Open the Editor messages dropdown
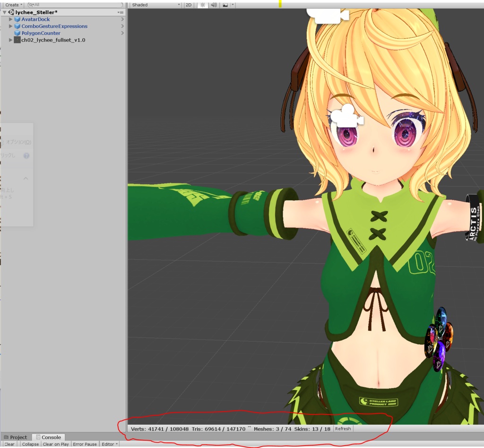Screen dimensions: 484x448 (109, 444)
